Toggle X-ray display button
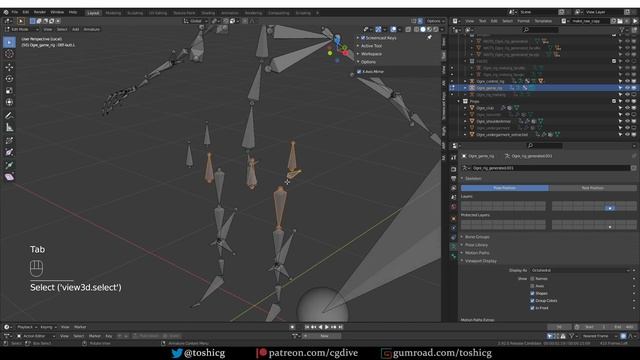 [408, 29]
